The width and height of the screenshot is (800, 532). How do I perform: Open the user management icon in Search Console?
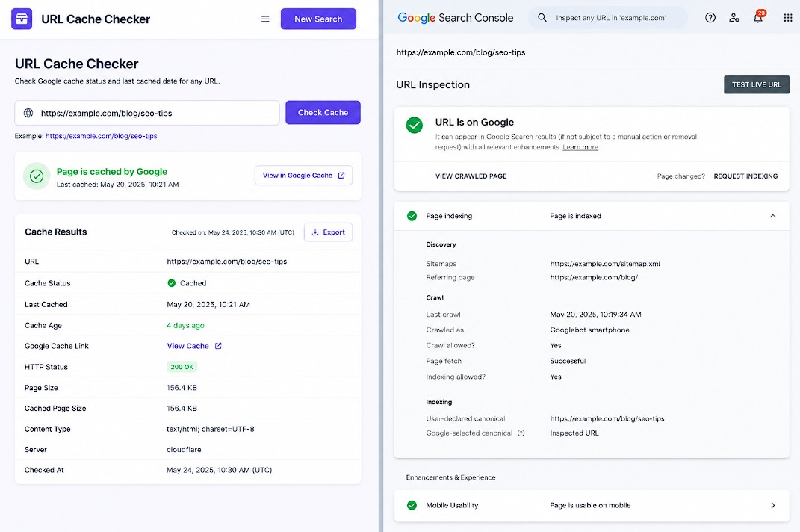click(x=734, y=18)
